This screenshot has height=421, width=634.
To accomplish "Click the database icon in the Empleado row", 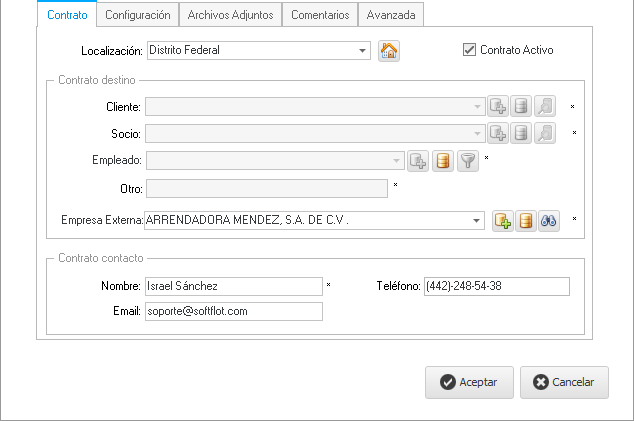I will [x=443, y=161].
